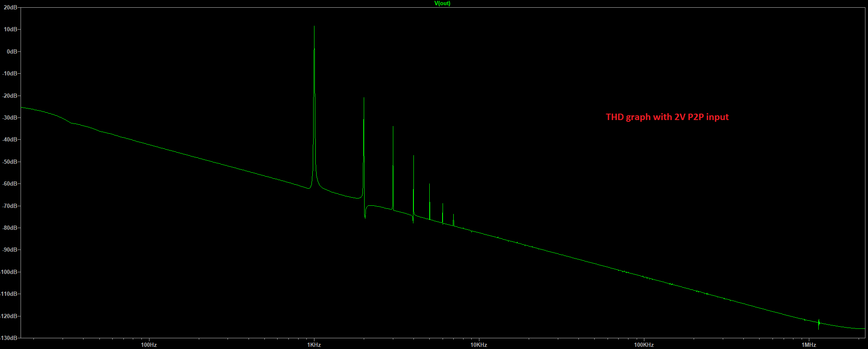Click the 10dB vertical axis label
This screenshot has width=868, height=349.
tap(10, 29)
